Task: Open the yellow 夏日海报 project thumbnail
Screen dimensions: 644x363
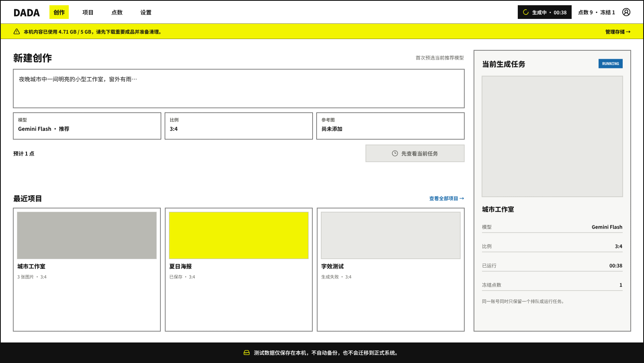Action: (x=239, y=235)
